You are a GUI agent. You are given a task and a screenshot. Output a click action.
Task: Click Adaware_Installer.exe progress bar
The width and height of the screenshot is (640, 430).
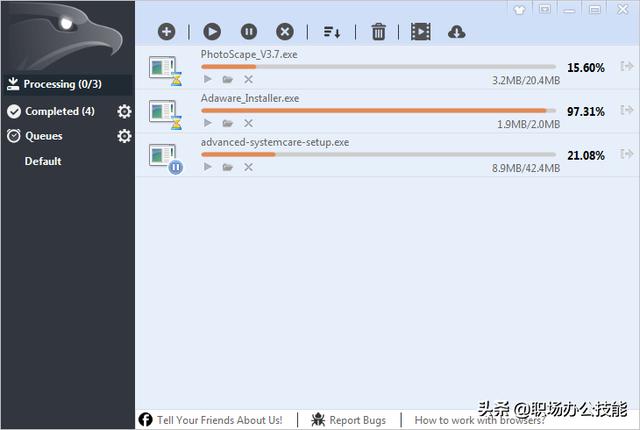[378, 111]
